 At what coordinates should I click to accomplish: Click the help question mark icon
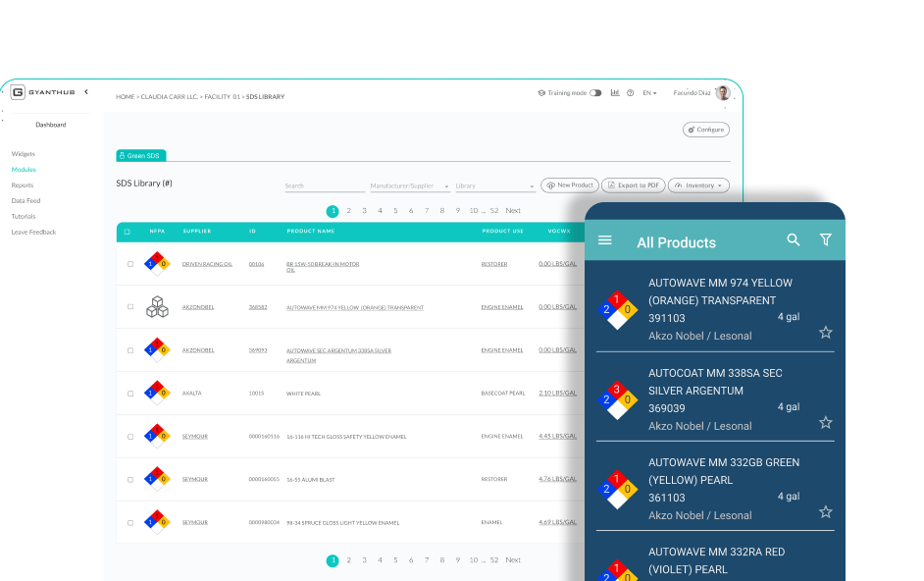[x=629, y=91]
